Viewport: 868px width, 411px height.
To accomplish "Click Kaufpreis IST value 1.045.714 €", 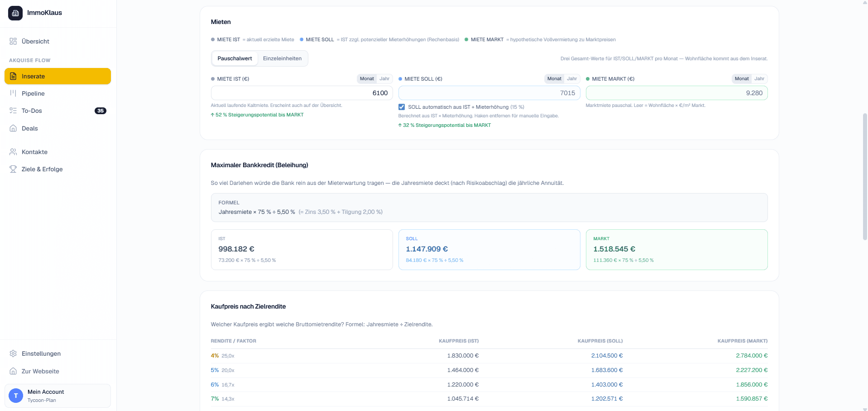I will [x=463, y=399].
